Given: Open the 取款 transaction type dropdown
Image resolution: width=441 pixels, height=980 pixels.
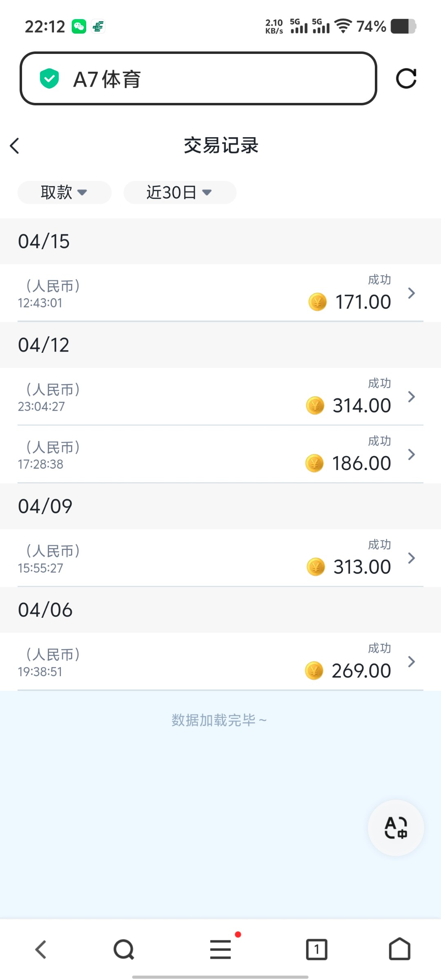Looking at the screenshot, I should [x=64, y=192].
